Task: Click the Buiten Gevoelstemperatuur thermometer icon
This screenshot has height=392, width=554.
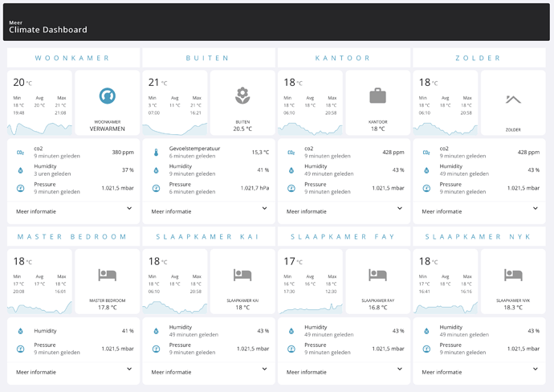Action: [x=156, y=153]
